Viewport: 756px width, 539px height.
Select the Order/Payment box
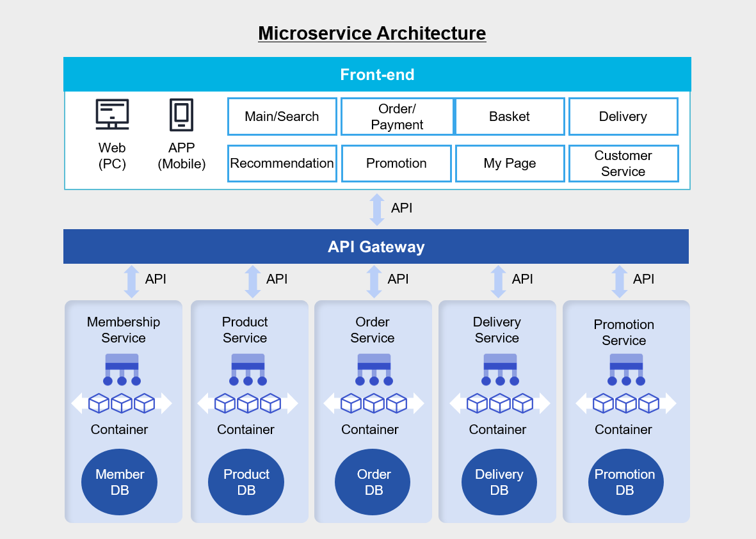click(x=397, y=117)
